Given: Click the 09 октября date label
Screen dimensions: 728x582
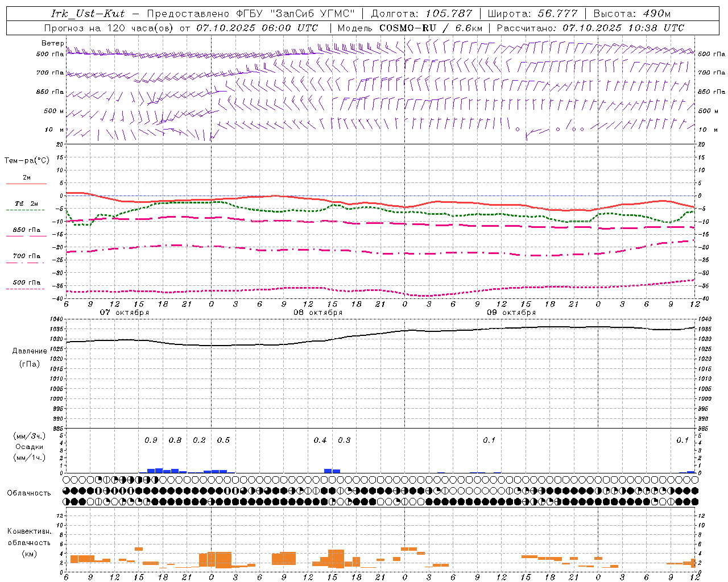Looking at the screenshot, I should coord(511,312).
